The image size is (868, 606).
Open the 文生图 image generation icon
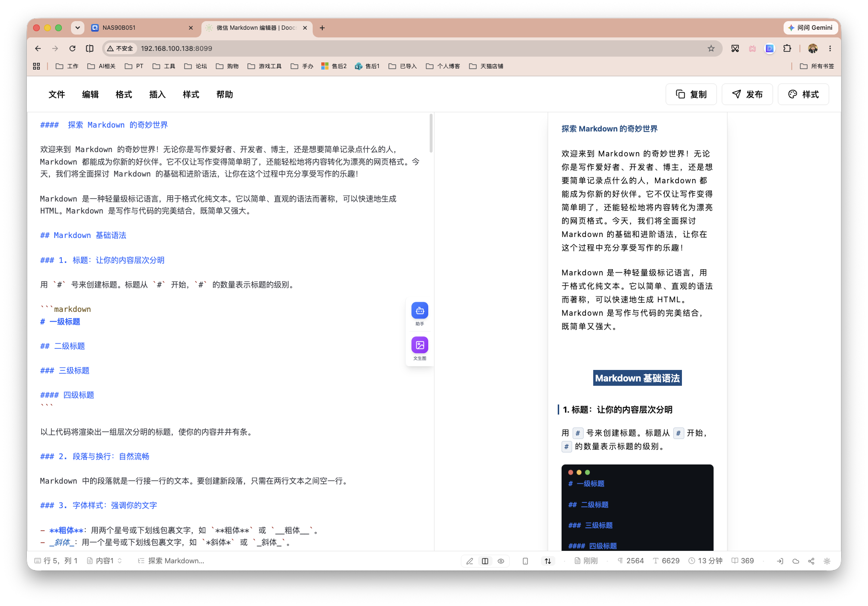tap(420, 345)
